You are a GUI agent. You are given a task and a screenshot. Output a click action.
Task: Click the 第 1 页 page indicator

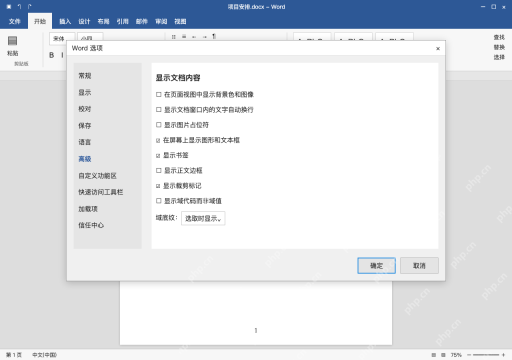click(x=14, y=355)
